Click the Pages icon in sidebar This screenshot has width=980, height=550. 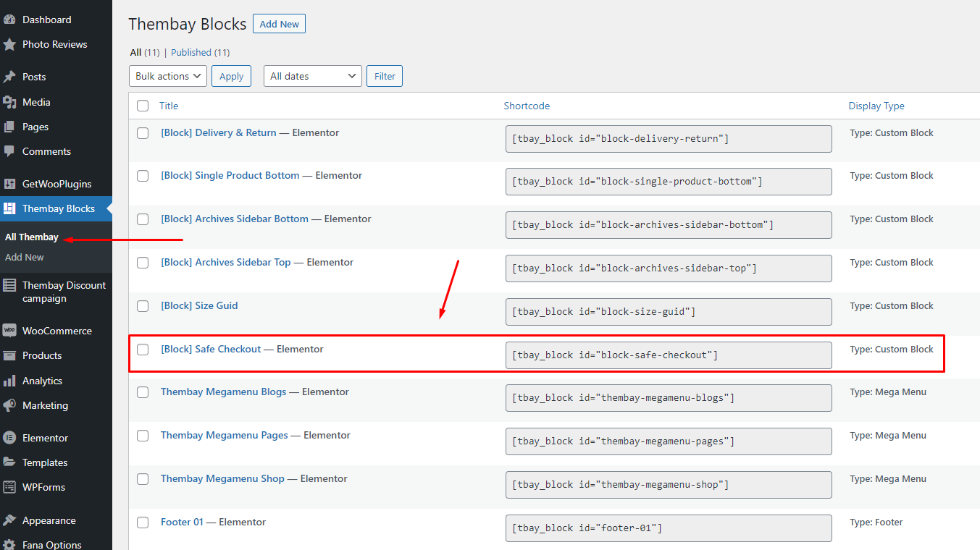point(9,127)
